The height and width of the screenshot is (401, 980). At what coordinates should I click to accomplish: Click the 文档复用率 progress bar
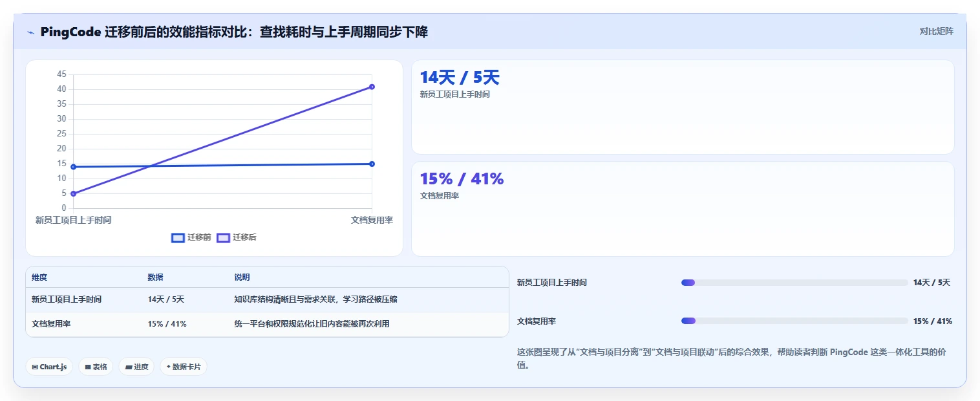click(x=794, y=321)
